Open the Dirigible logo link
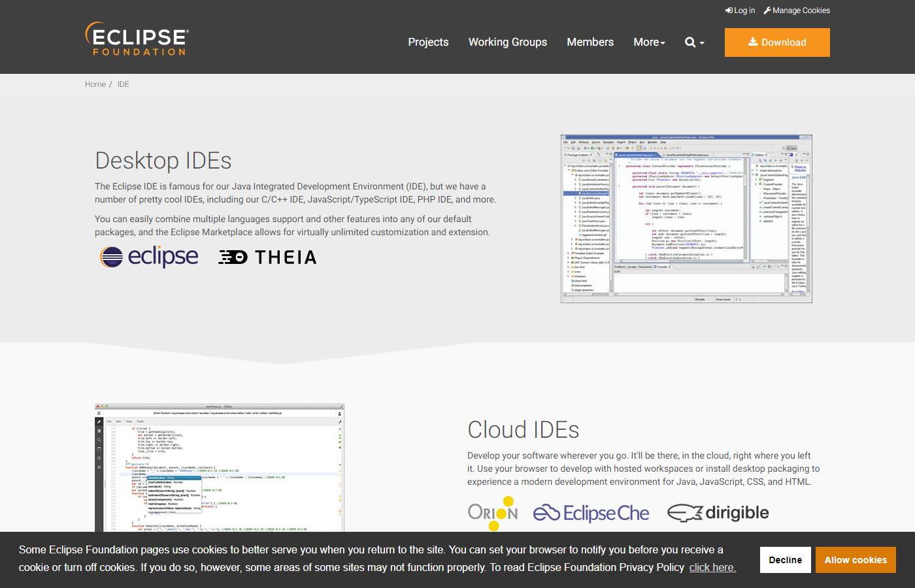The width and height of the screenshot is (915, 588). click(x=718, y=513)
